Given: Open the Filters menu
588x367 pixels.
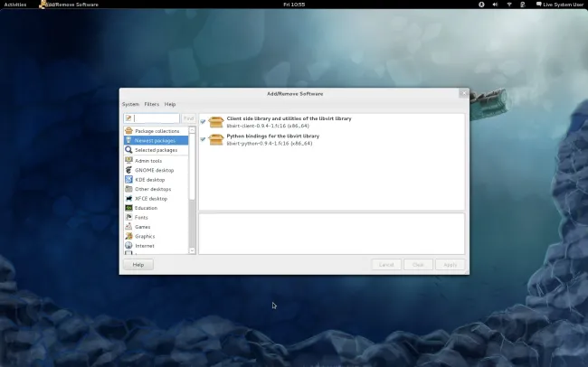Looking at the screenshot, I should pyautogui.click(x=151, y=104).
